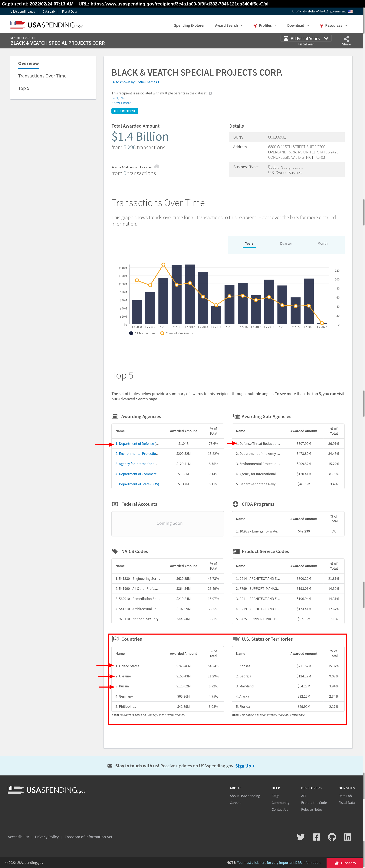Viewport: 365px width, 868px height.
Task: Click info icon next to multiple parents text
Action: (210, 93)
